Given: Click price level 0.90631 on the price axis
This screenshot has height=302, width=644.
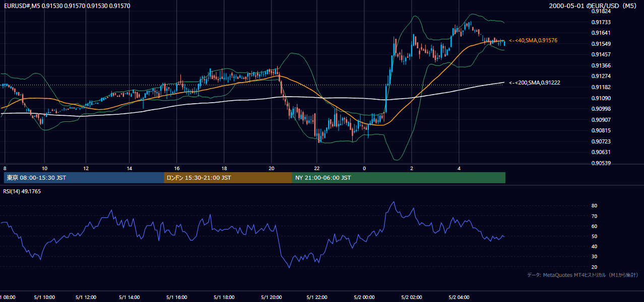Looking at the screenshot, I should pos(601,152).
